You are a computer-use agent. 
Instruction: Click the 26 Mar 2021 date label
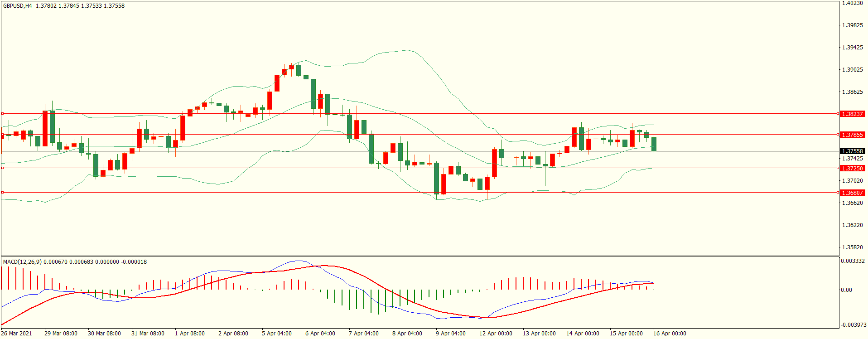point(16,334)
